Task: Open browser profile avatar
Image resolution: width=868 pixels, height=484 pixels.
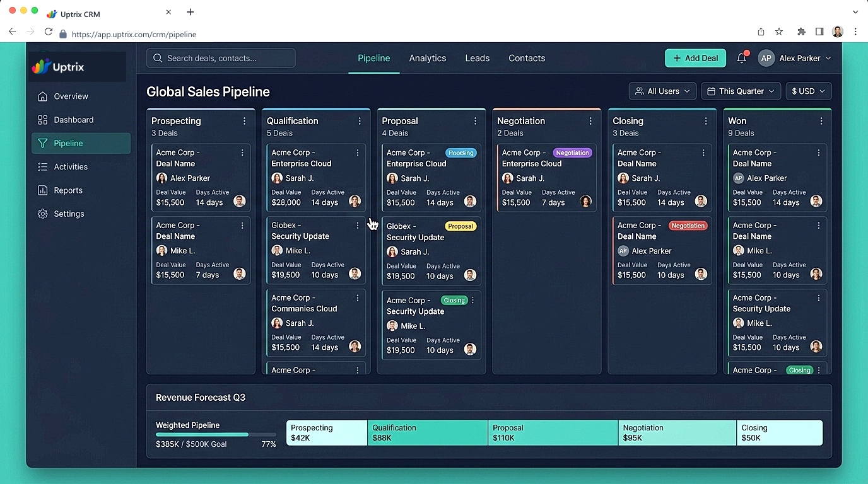Action: [838, 32]
